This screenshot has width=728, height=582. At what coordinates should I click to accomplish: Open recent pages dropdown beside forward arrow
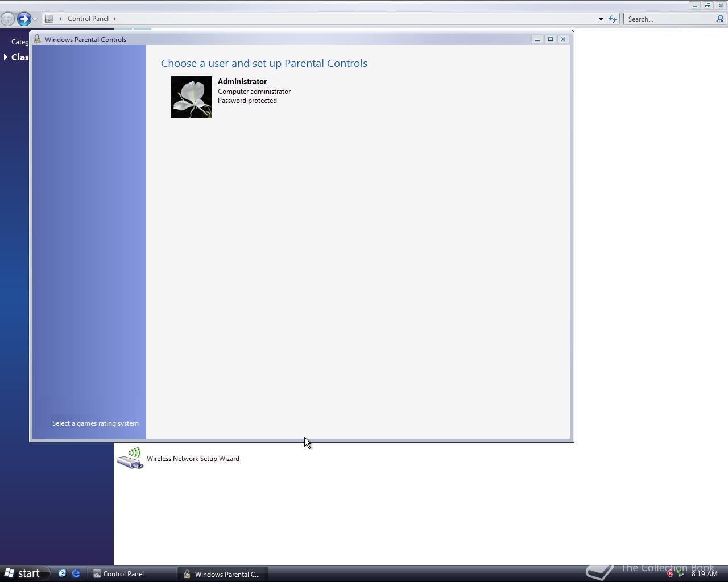35,19
